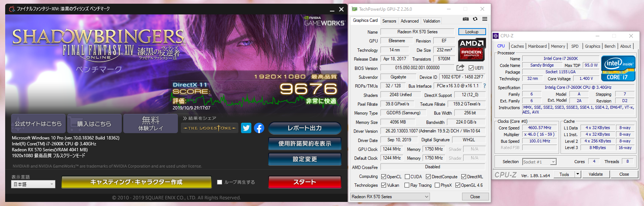Viewport: 644px width, 206px height.
Task: Toggle the CUDA checkbox
Action: [x=407, y=177]
